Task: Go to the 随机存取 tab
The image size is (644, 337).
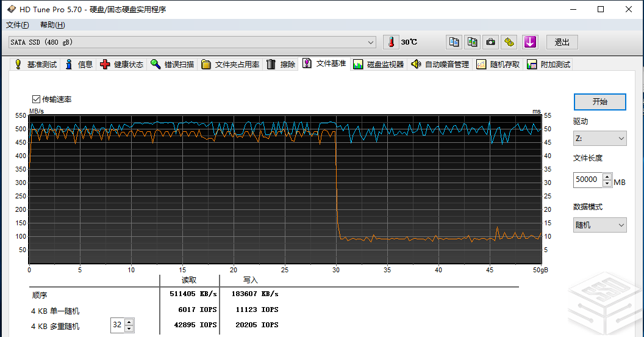Action: [498, 64]
